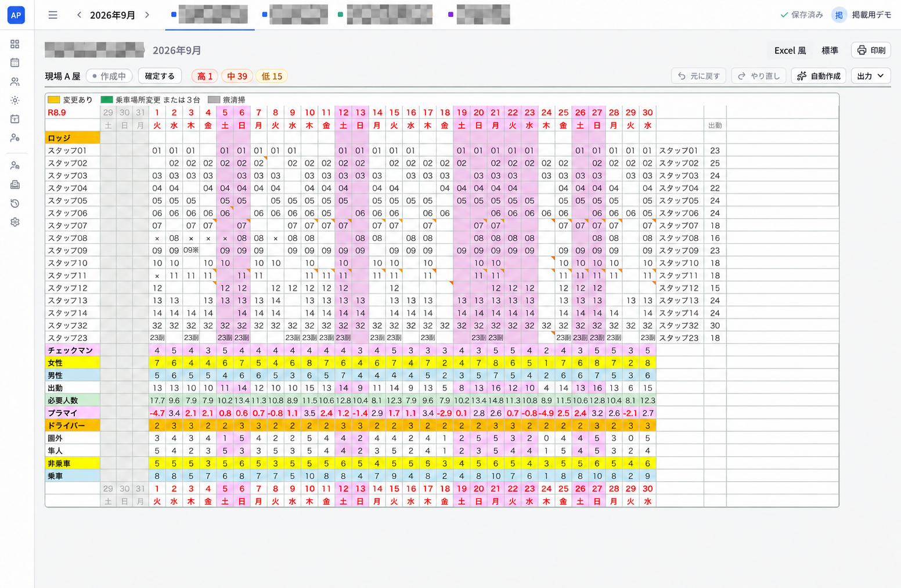Click the やり直し redo button
Image resolution: width=901 pixels, height=588 pixels.
coord(759,76)
